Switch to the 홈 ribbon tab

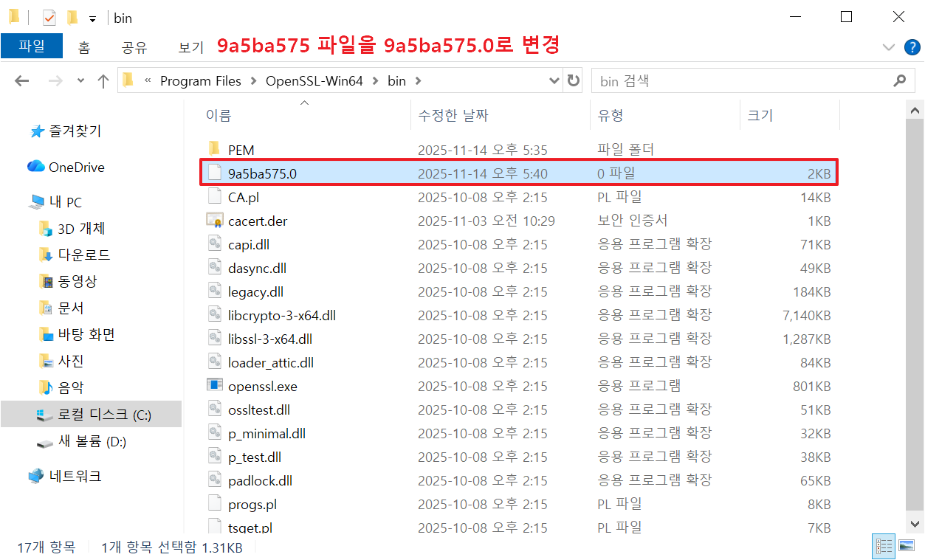pos(84,47)
